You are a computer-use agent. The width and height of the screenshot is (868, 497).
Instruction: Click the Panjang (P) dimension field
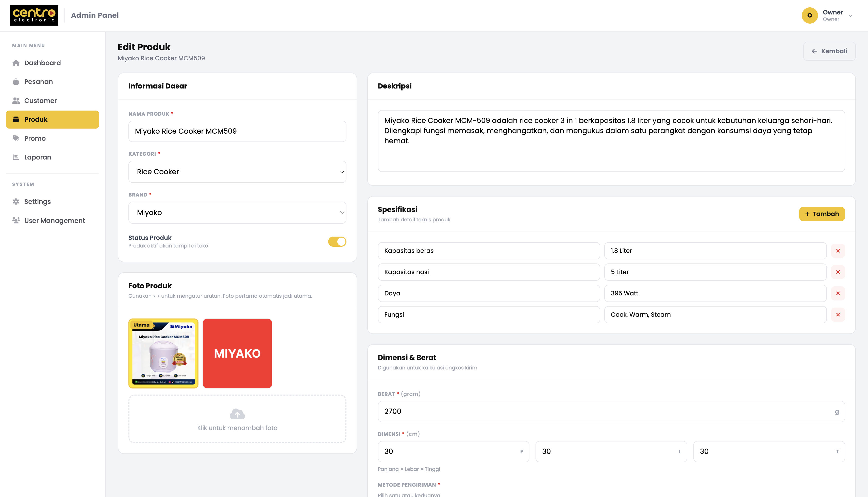coord(454,452)
